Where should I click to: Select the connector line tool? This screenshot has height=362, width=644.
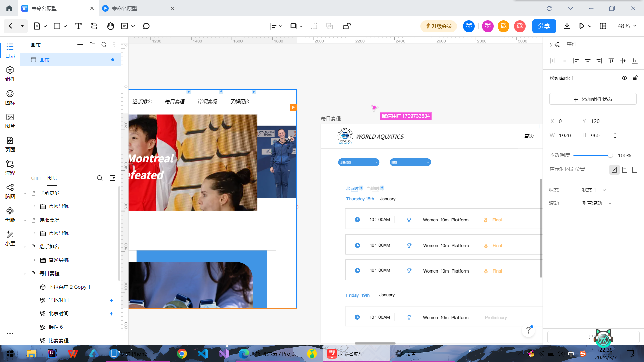(94, 26)
